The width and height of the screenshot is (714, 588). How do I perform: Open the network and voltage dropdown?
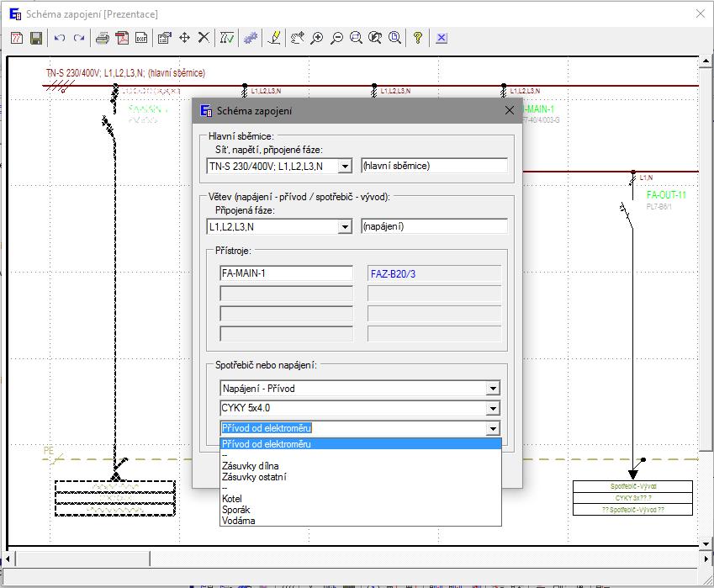(x=345, y=167)
